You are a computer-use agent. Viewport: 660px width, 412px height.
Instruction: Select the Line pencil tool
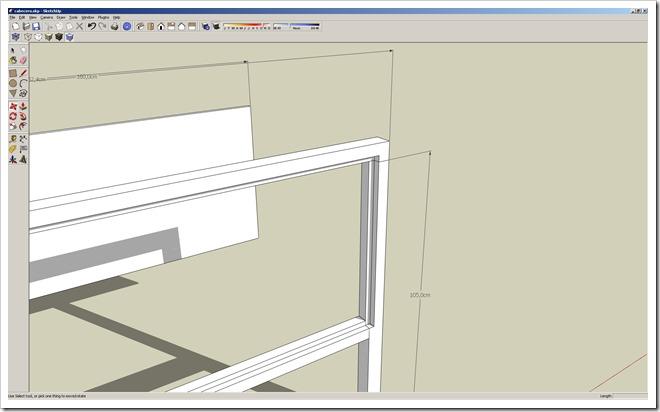coord(22,73)
